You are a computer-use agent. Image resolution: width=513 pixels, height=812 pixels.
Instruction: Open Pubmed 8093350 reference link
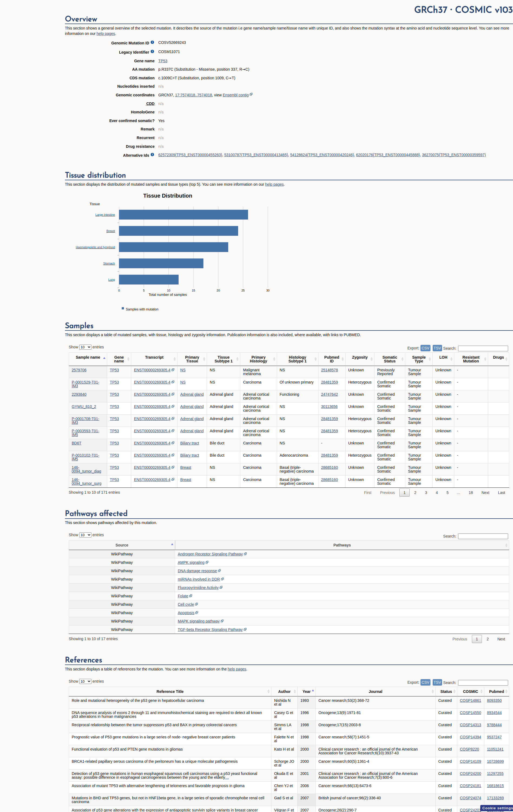[494, 700]
